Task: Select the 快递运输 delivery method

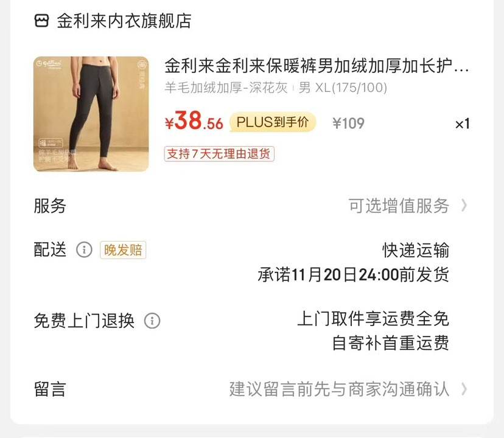Action: click(415, 250)
